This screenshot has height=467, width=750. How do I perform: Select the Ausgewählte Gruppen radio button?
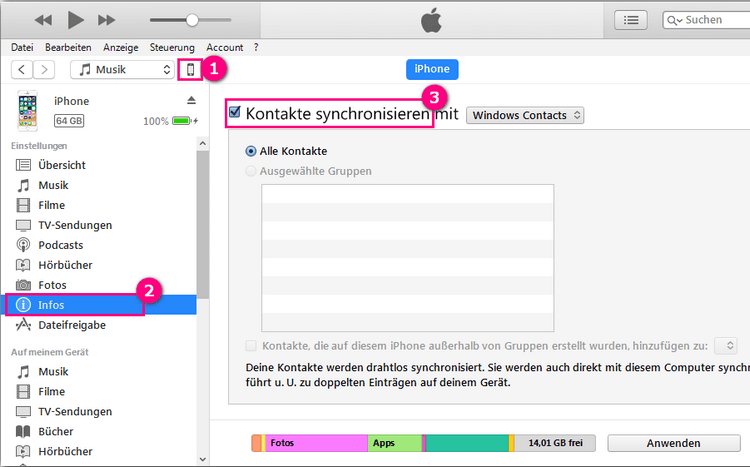pos(251,171)
